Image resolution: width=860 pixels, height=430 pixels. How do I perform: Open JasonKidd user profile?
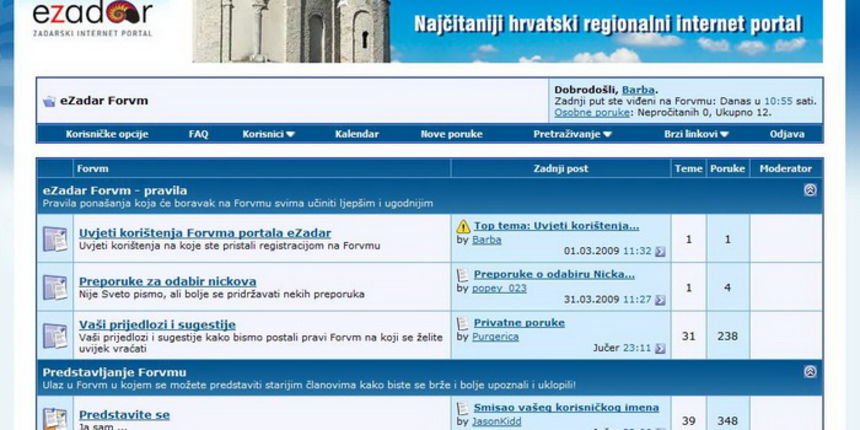click(x=496, y=421)
